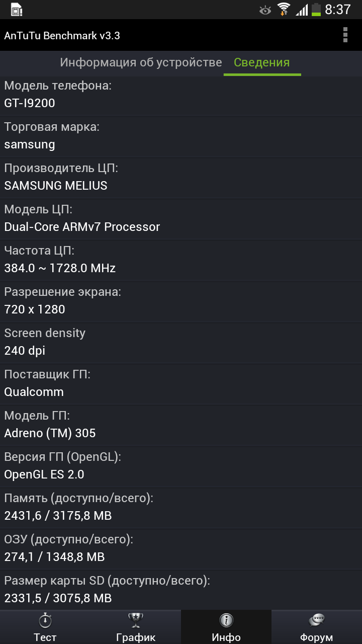Tap the clock showing 8:37
This screenshot has height=644, width=362.
(338, 10)
